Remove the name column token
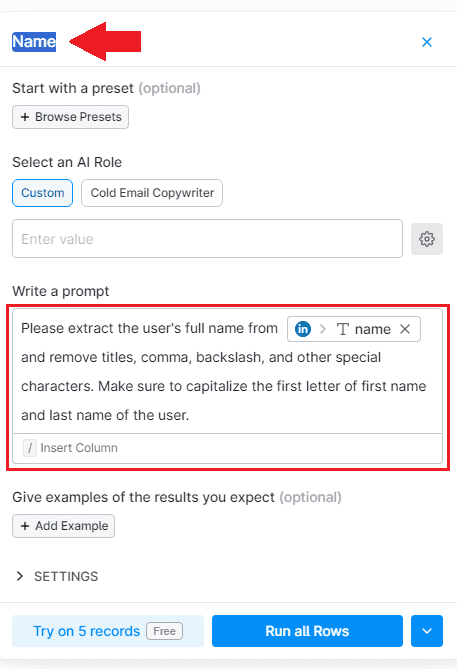 click(405, 329)
